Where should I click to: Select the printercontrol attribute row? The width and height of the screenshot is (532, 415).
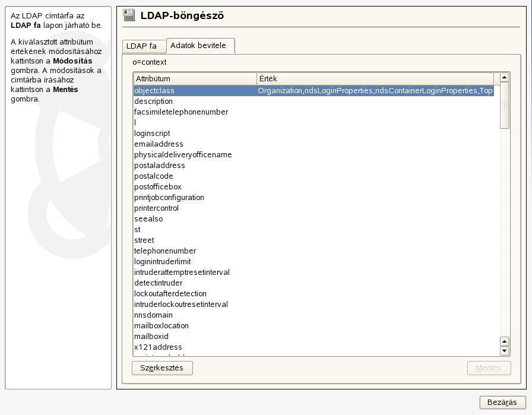click(313, 208)
